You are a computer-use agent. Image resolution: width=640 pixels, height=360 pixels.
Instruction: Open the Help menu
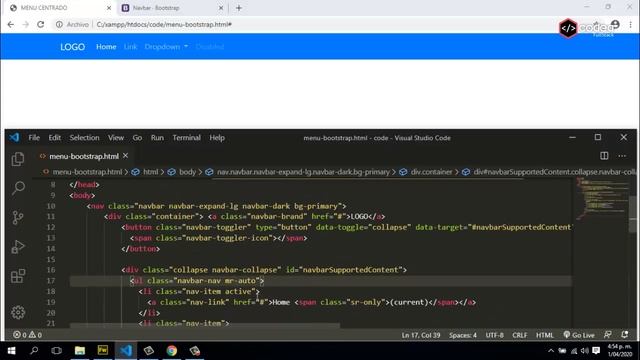pyautogui.click(x=217, y=138)
